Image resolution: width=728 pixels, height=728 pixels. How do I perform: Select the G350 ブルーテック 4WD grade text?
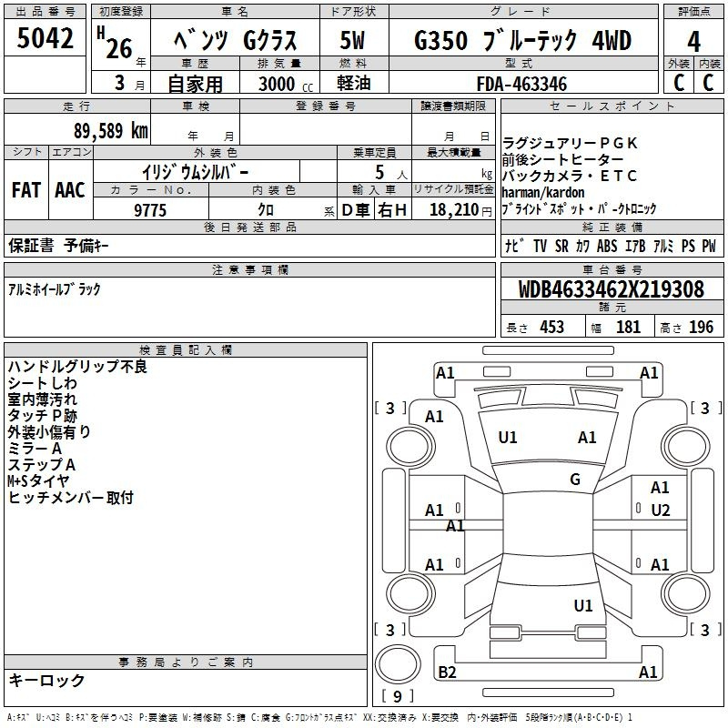[x=522, y=41]
